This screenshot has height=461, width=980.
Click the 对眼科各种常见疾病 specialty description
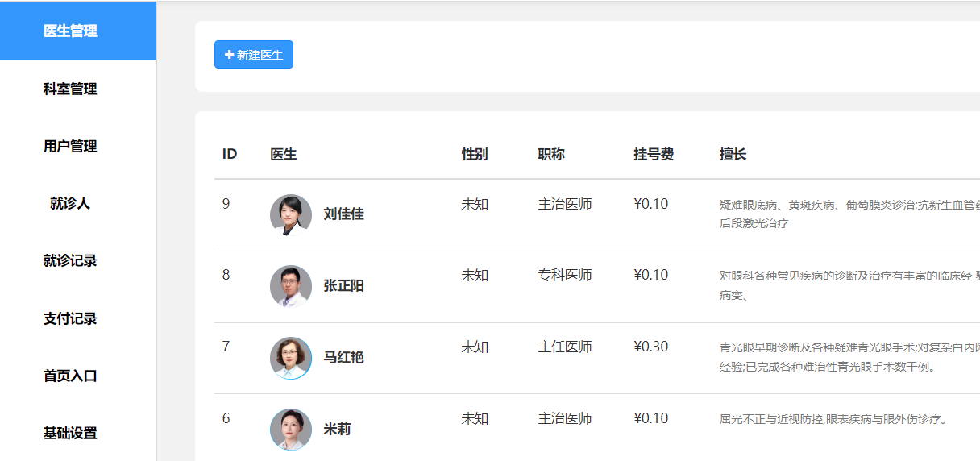click(x=849, y=285)
